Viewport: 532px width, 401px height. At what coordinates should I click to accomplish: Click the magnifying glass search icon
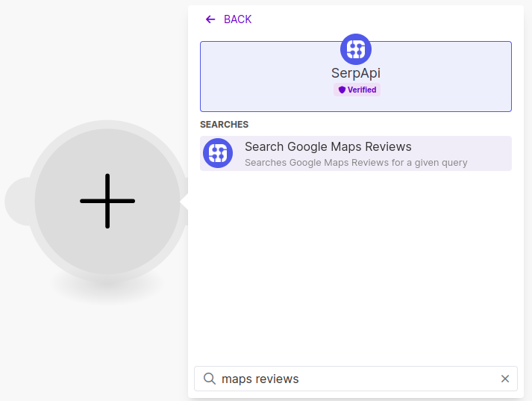tap(210, 379)
